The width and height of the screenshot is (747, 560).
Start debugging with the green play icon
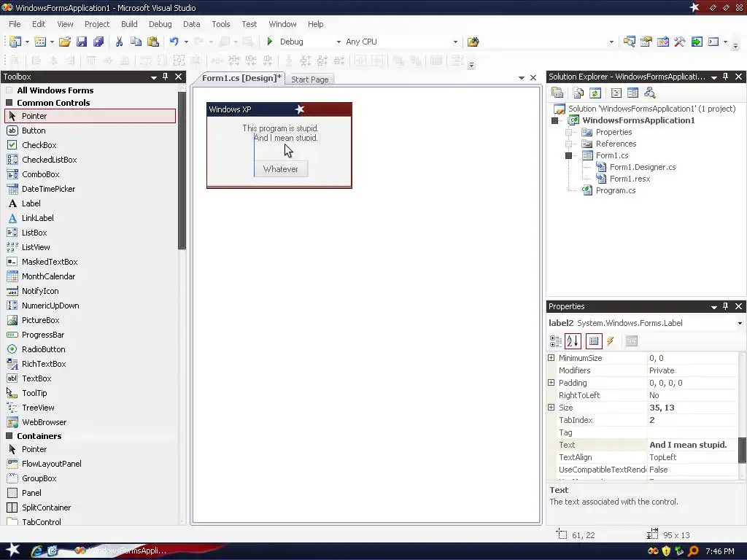[270, 42]
